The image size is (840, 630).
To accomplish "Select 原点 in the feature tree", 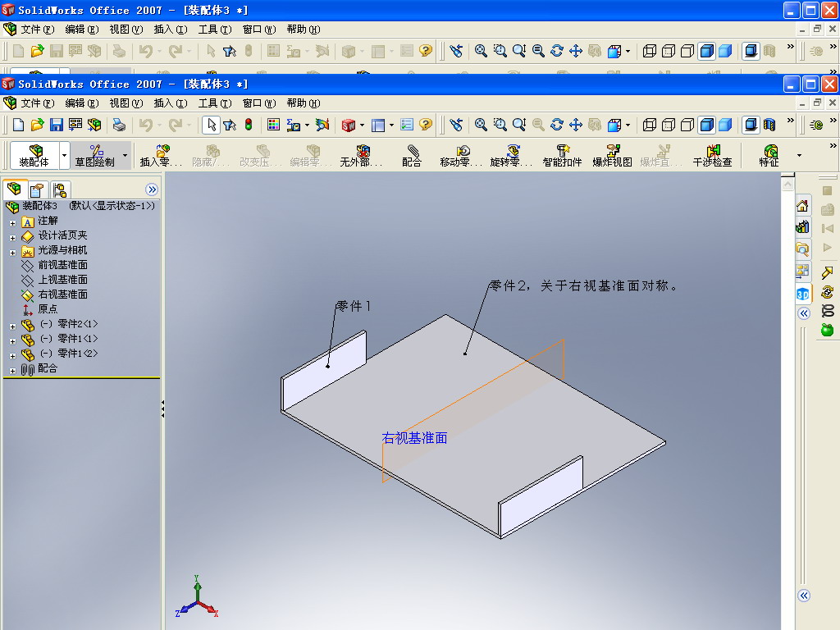I will 48,309.
